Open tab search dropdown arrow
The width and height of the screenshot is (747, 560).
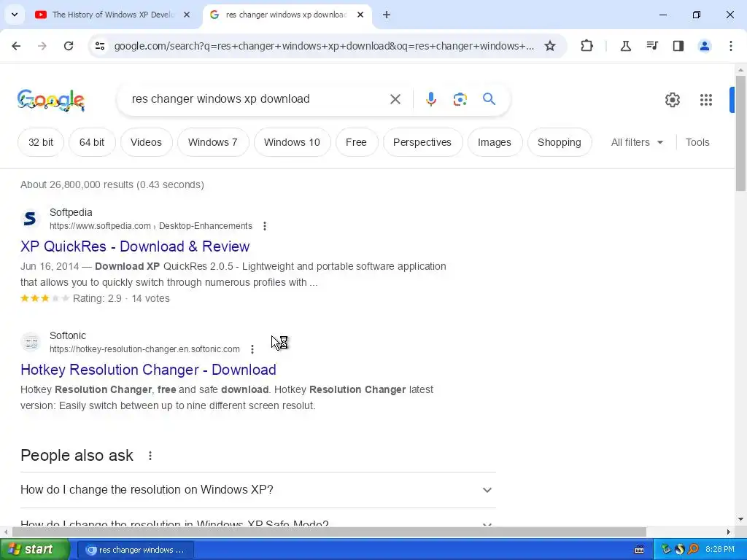coord(15,15)
